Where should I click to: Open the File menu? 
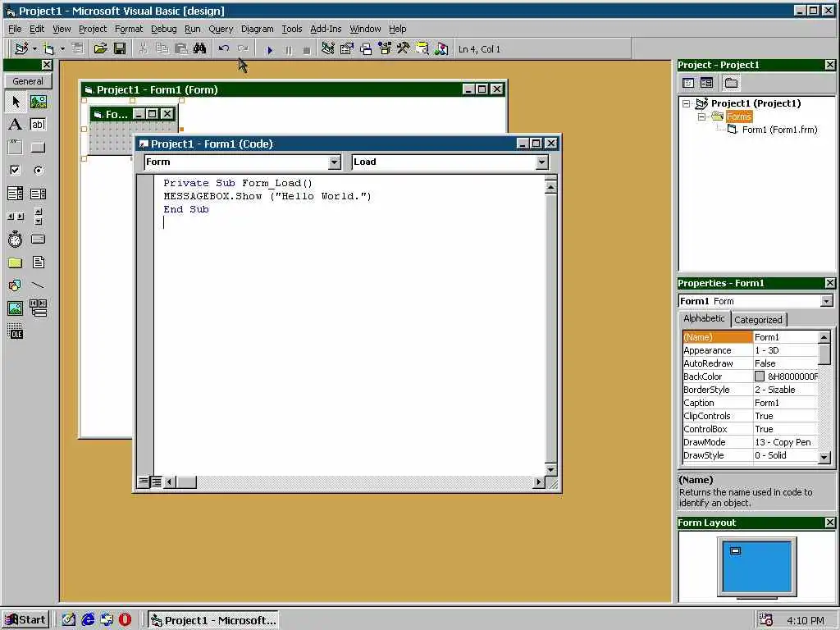pyautogui.click(x=15, y=29)
